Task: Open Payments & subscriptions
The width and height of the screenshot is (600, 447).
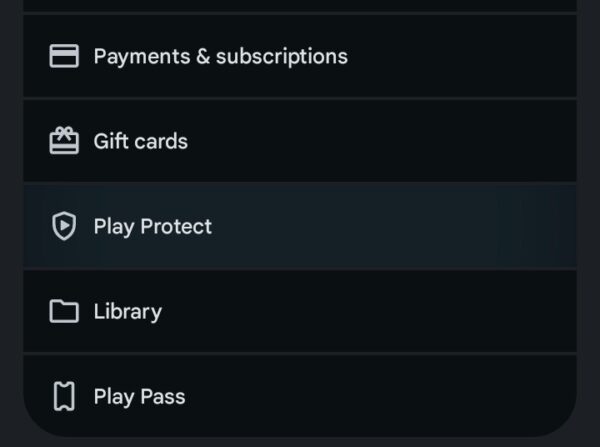Action: click(300, 56)
